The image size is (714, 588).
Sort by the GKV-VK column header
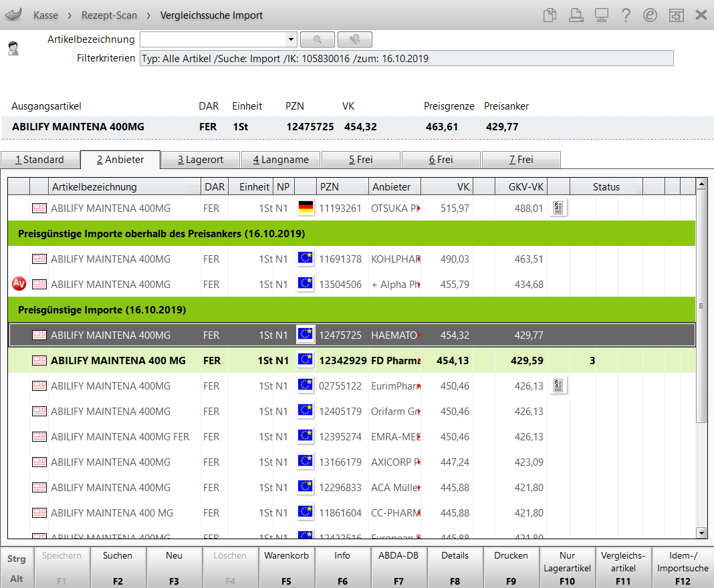[521, 186]
